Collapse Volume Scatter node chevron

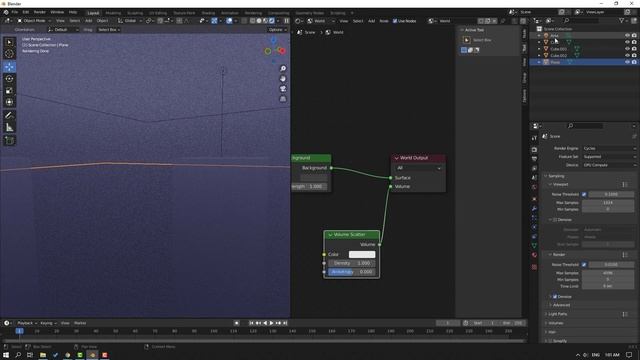tap(330, 235)
